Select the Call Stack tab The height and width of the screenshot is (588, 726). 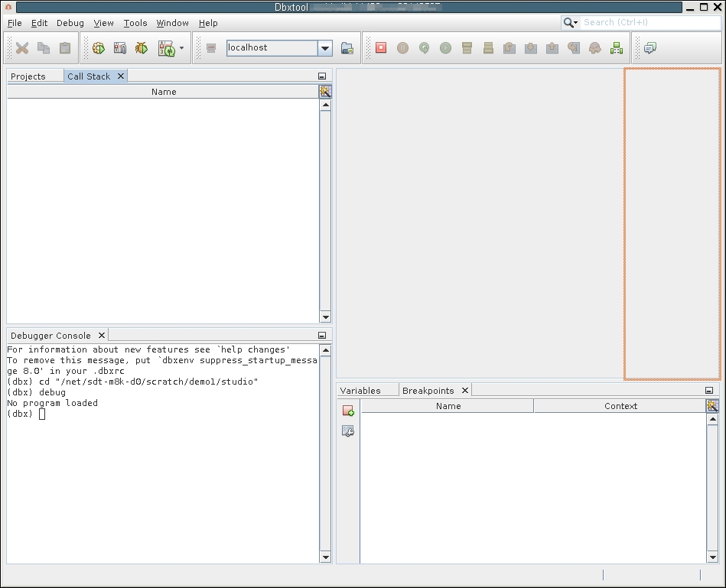click(89, 76)
